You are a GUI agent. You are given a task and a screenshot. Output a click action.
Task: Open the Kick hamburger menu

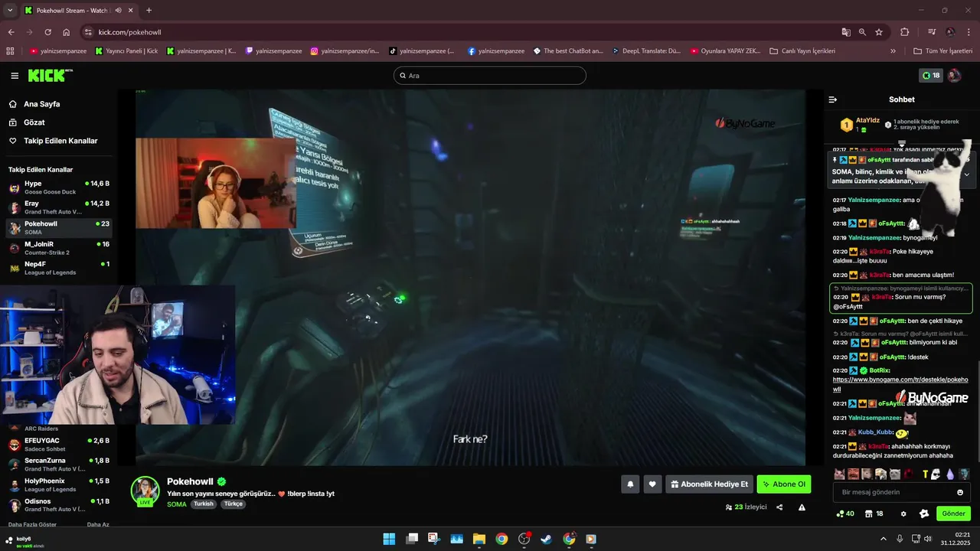tap(15, 76)
